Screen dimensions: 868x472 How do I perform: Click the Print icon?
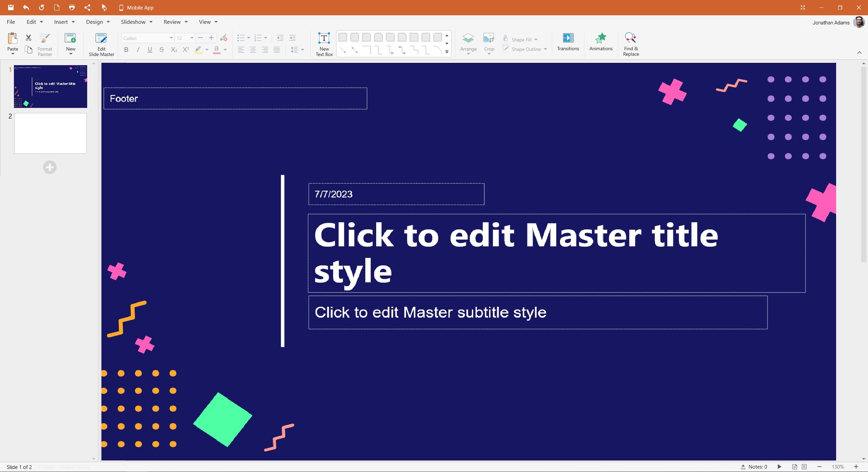point(72,7)
